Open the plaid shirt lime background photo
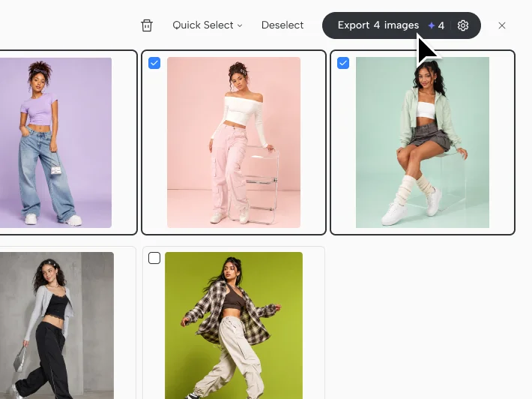Image resolution: width=532 pixels, height=399 pixels. click(234, 325)
